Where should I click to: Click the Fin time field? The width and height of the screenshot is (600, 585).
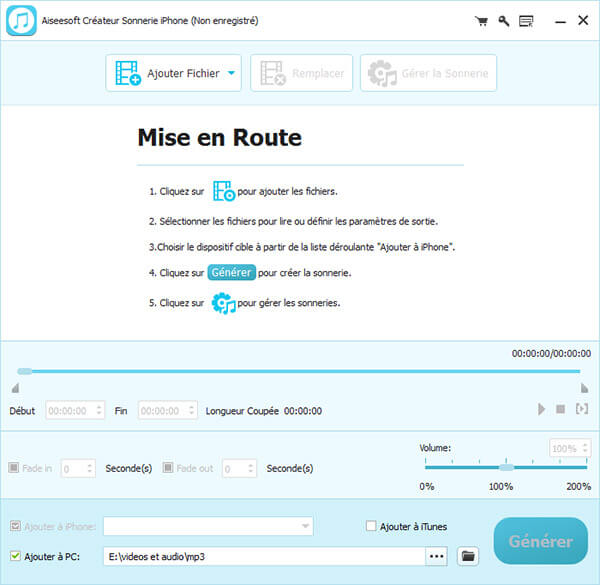coord(167,411)
